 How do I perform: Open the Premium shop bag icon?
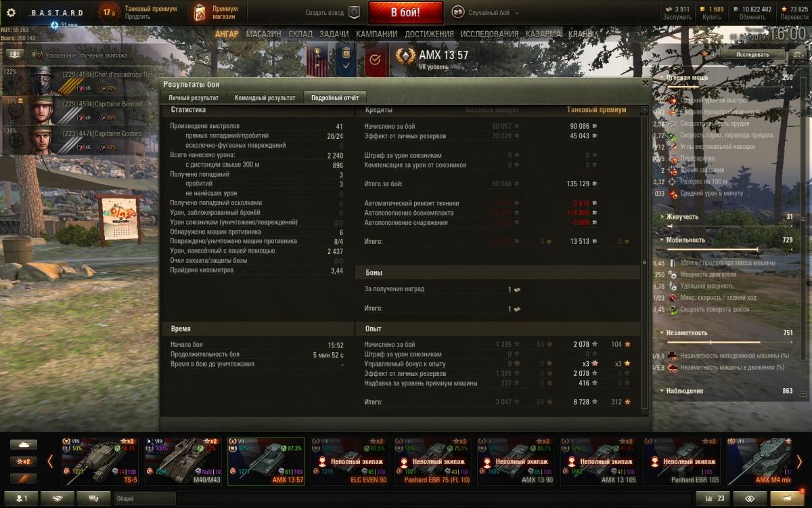point(199,13)
